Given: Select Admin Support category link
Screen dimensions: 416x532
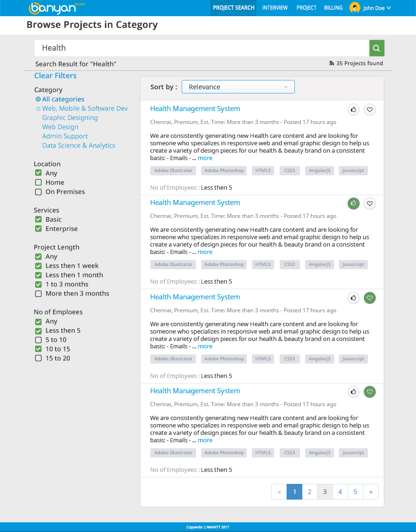Looking at the screenshot, I should click(65, 136).
